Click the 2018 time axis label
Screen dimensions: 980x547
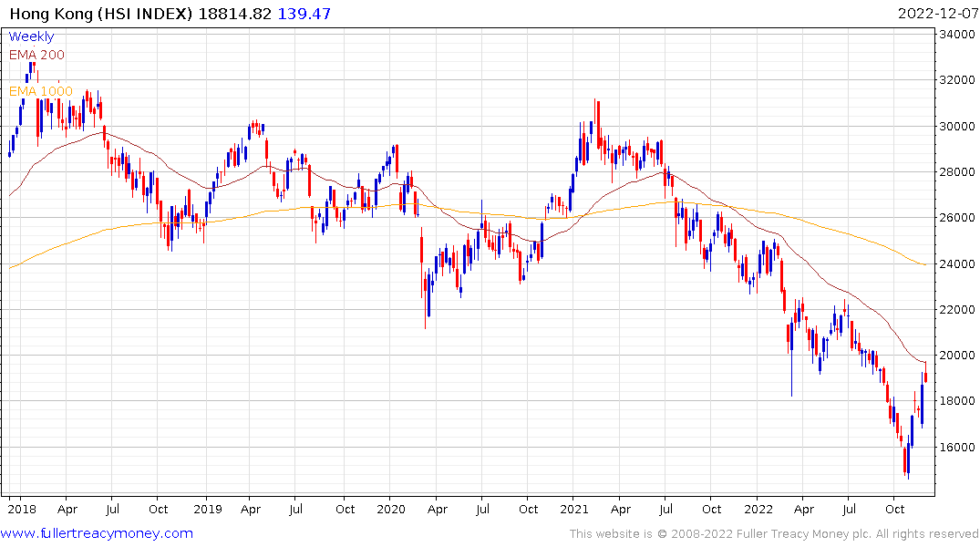pos(22,509)
